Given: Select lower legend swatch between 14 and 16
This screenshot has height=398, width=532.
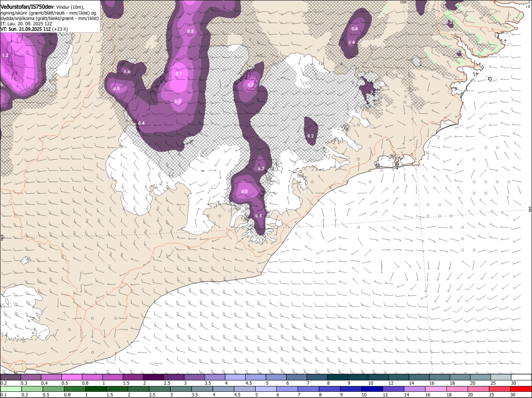Looking at the screenshot, I should tap(414, 389).
